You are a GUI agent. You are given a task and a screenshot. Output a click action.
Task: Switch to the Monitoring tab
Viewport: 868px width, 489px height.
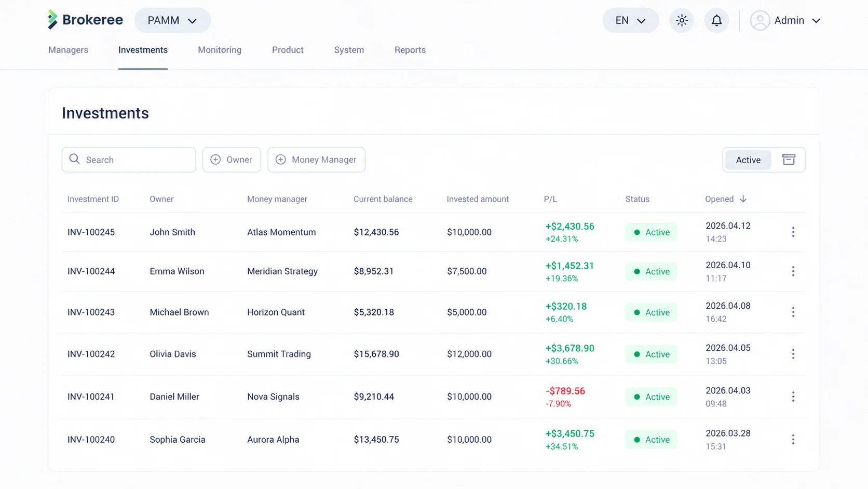coord(220,50)
